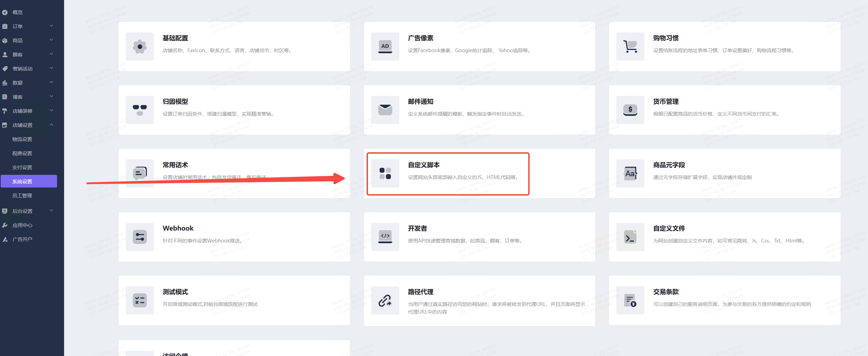Click the 常用话术 card title
Image resolution: width=868 pixels, height=356 pixels.
pos(175,165)
